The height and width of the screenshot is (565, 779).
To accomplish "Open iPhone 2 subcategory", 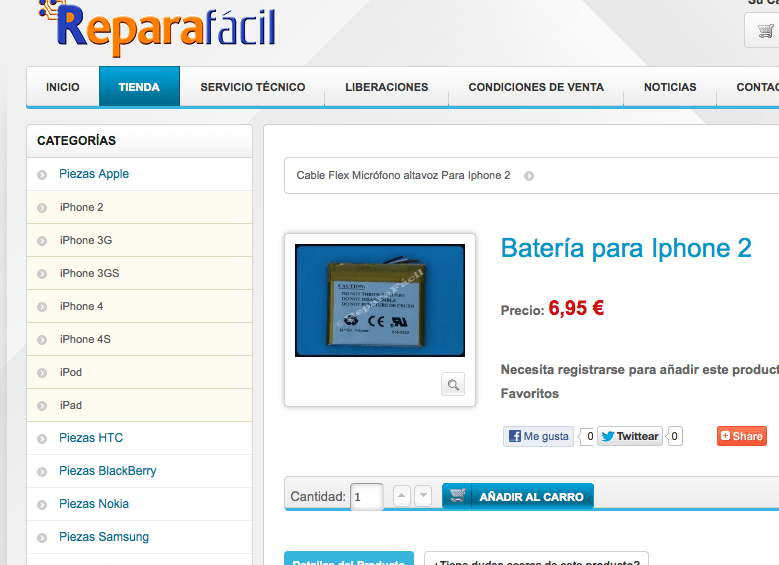I will 81,207.
